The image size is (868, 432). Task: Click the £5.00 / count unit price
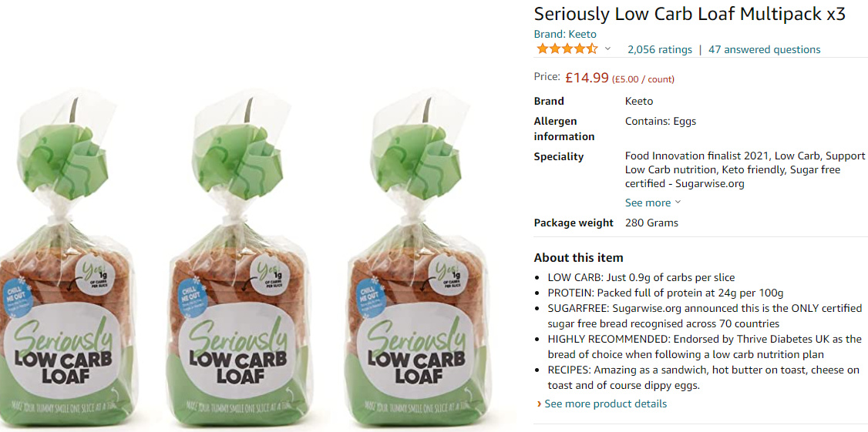(643, 79)
